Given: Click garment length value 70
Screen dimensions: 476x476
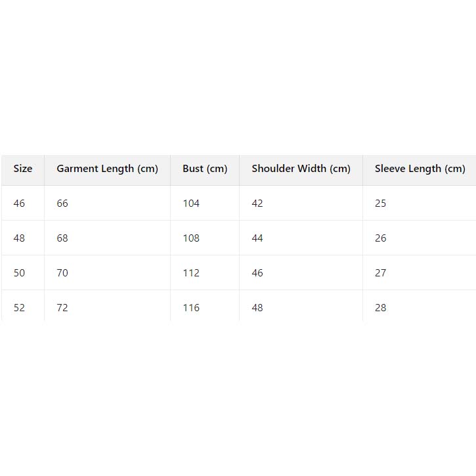Looking at the screenshot, I should (x=62, y=273).
